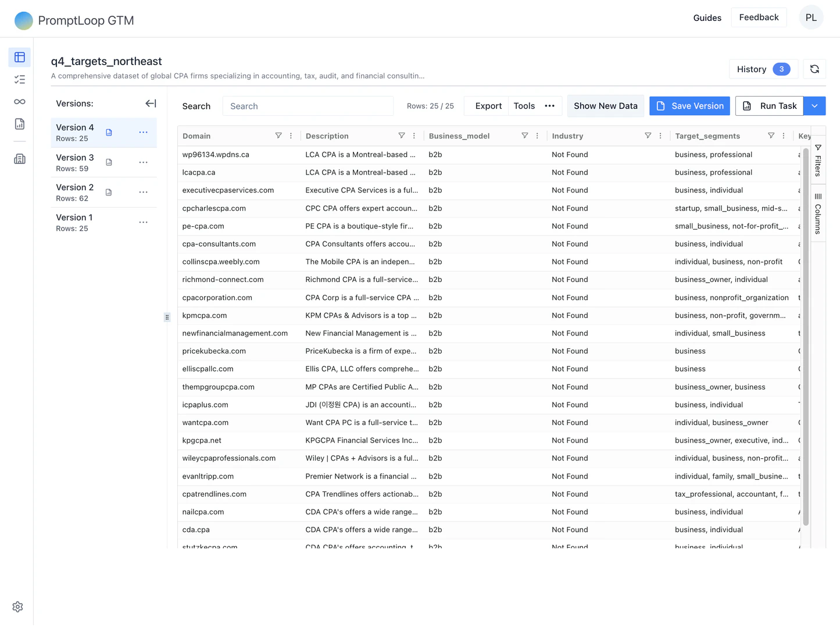Viewport: 840px width, 628px height.
Task: Collapse the Versions sidebar panel
Action: point(151,104)
